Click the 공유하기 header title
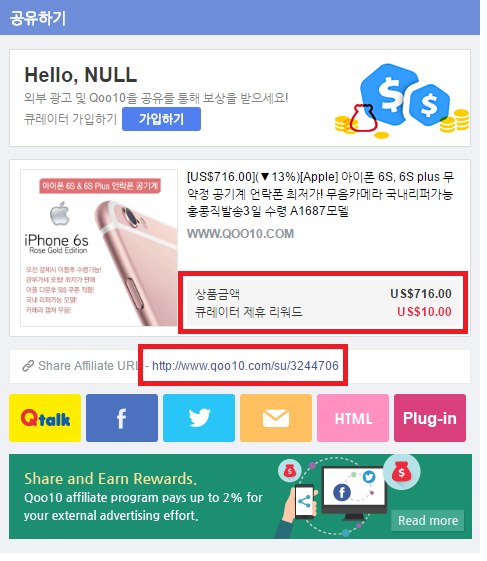The width and height of the screenshot is (487, 561). click(38, 19)
